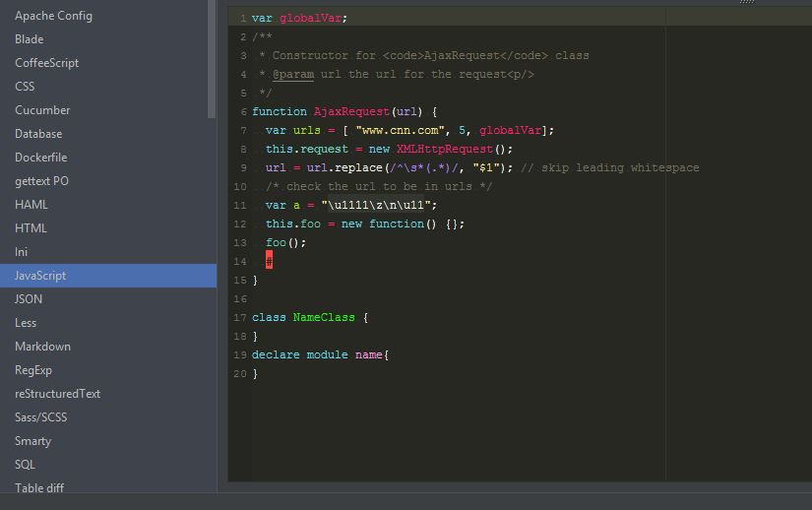The height and width of the screenshot is (510, 812).
Task: Click the "\u1111\z\n\u11" string on line 11
Action: click(375, 205)
